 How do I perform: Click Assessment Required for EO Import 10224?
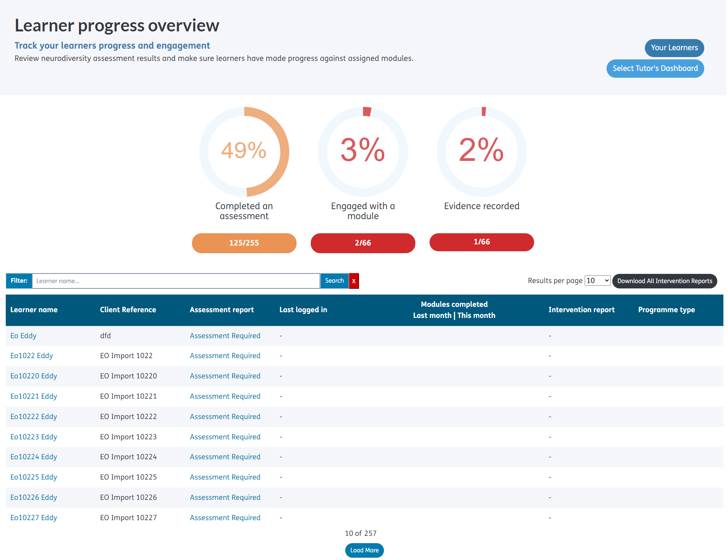(x=225, y=457)
